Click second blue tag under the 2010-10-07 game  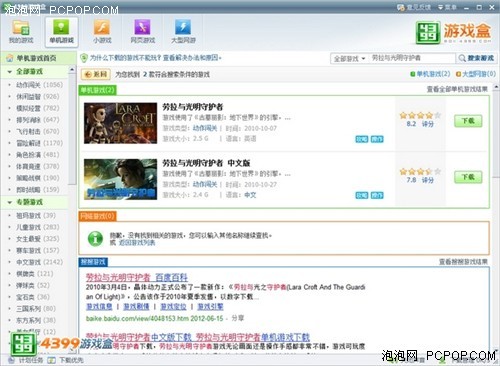377,139
